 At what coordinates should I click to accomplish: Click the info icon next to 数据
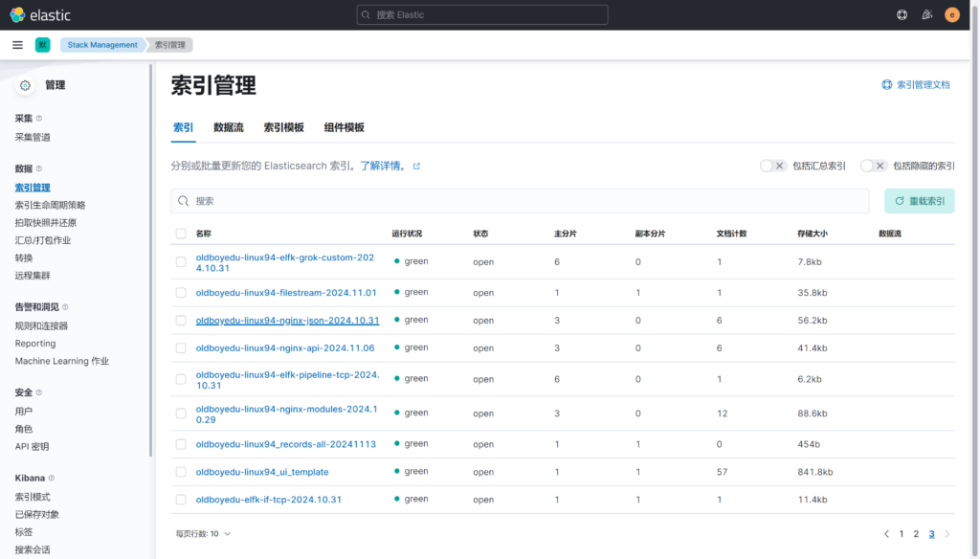38,168
